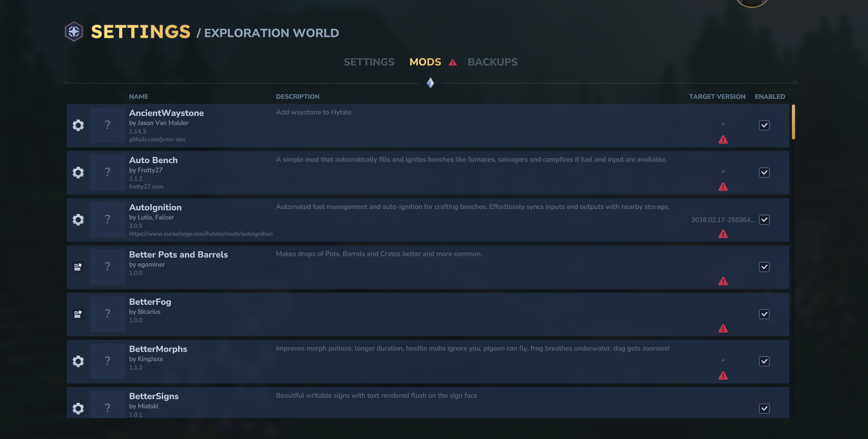This screenshot has height=439, width=868.
Task: Click the BetterMorphs placeholder thumbnail
Action: click(x=108, y=361)
